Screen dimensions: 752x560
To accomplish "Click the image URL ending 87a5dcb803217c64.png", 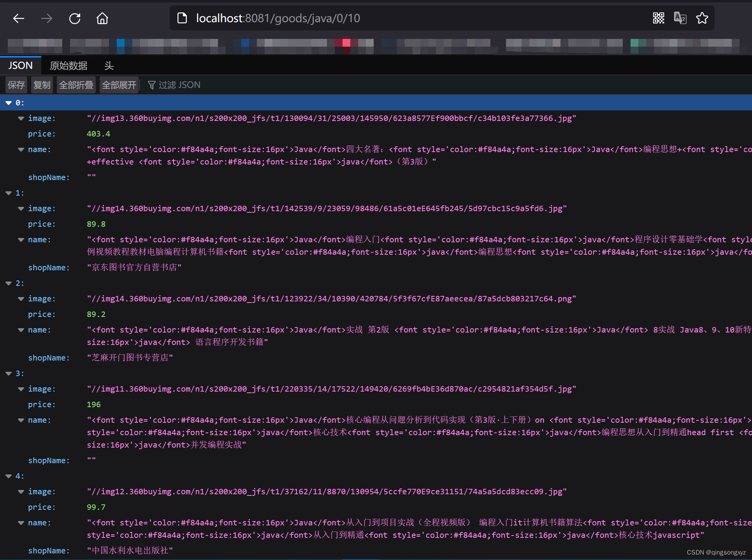I will (331, 299).
